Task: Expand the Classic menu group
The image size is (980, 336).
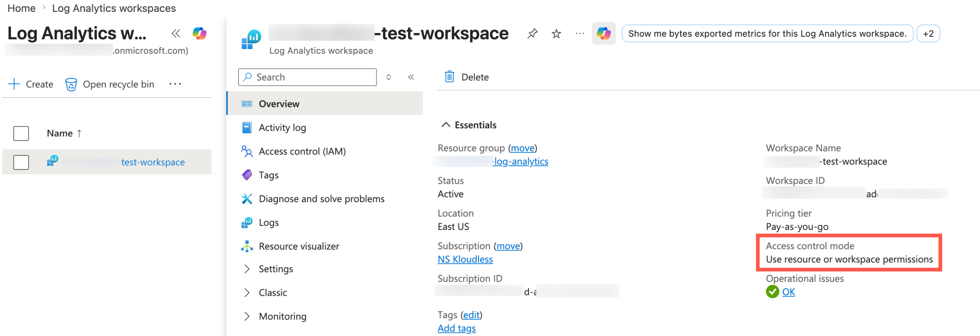Action: pyautogui.click(x=247, y=293)
